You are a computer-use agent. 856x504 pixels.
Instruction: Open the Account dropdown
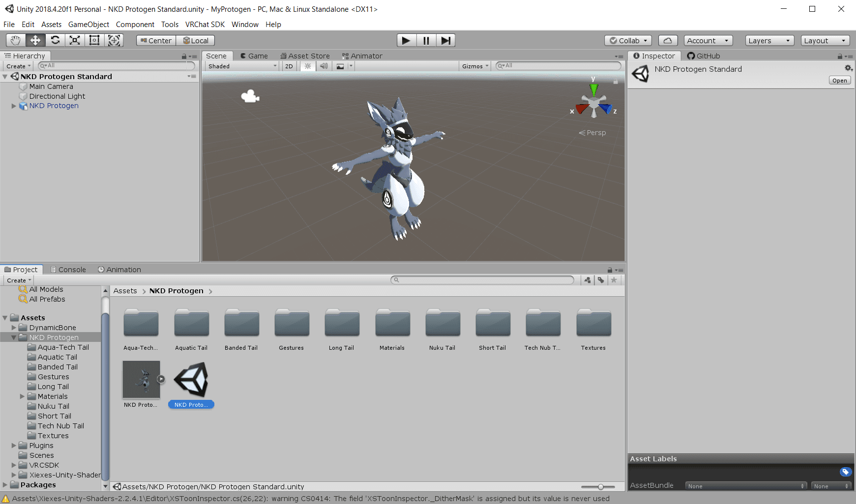point(708,41)
